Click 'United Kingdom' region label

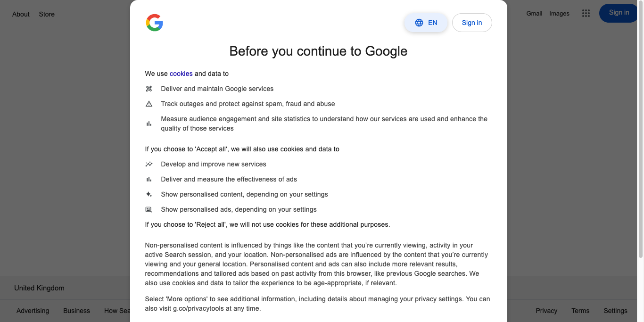pos(39,288)
